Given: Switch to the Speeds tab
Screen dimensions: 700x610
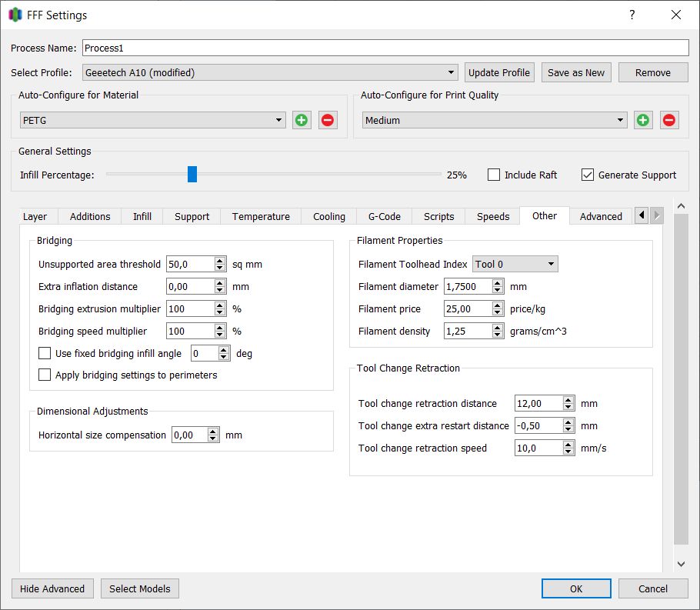Looking at the screenshot, I should 493,217.
